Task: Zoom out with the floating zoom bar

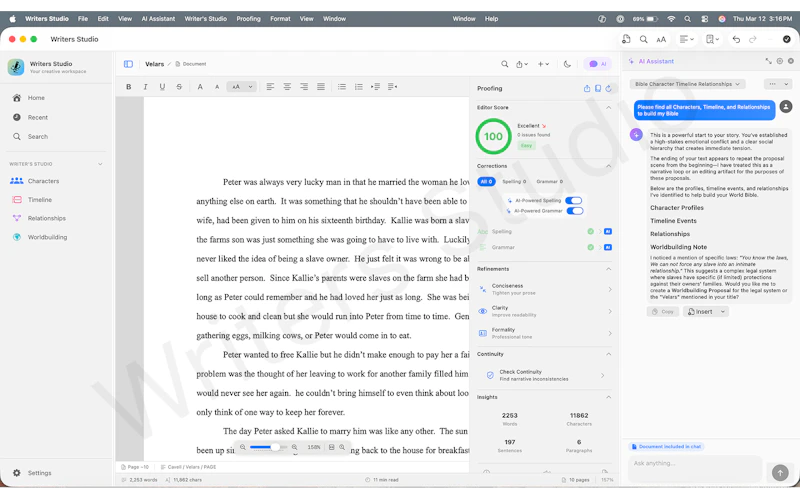Action: (x=243, y=447)
